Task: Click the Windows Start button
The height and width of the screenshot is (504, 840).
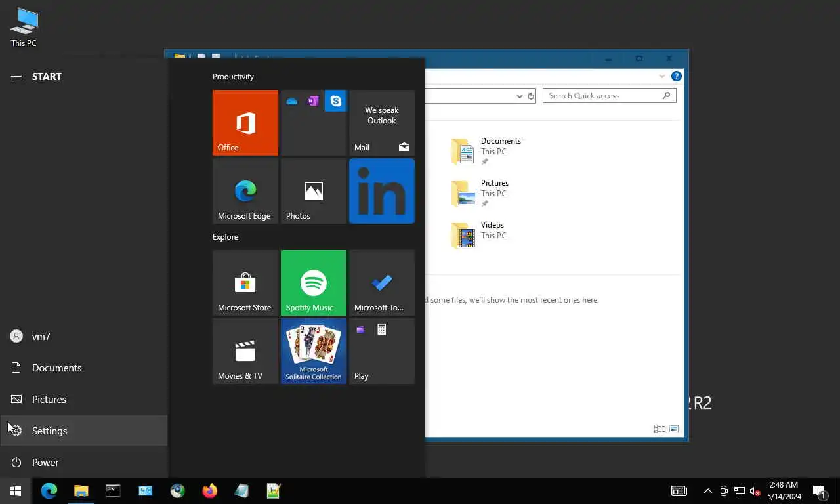Action: coord(16,491)
